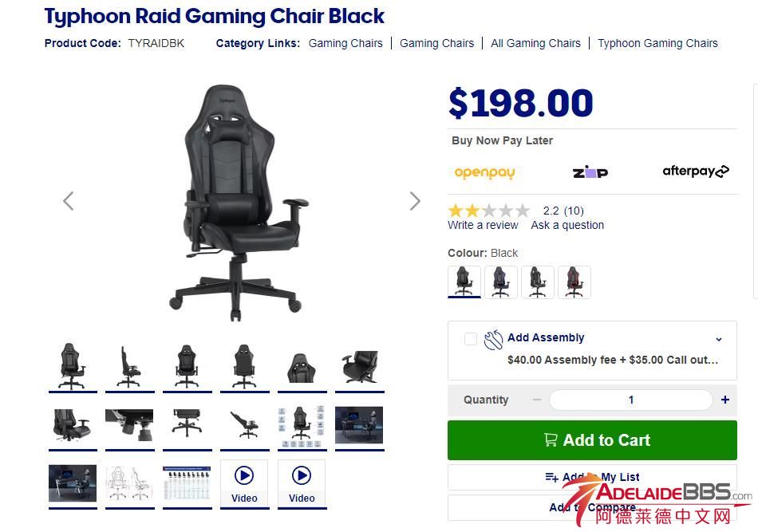Show the next product image arrow

click(x=415, y=201)
